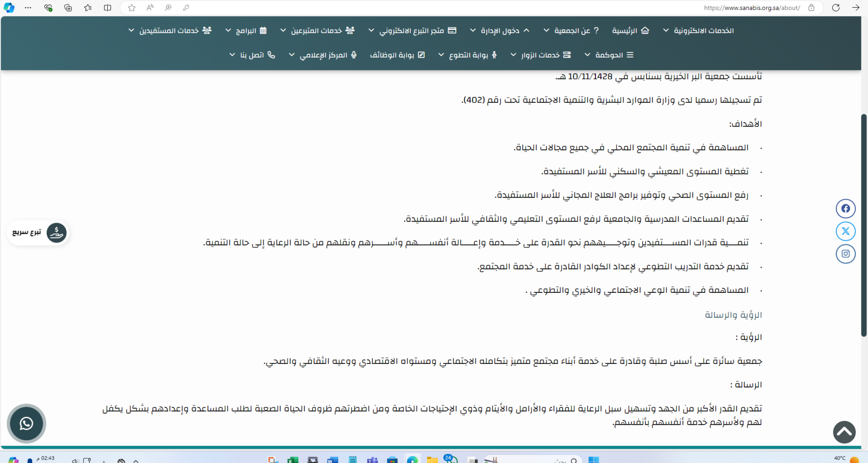The height and width of the screenshot is (463, 868).
Task: Open the بوابة التطوع menu item
Action: [x=468, y=55]
